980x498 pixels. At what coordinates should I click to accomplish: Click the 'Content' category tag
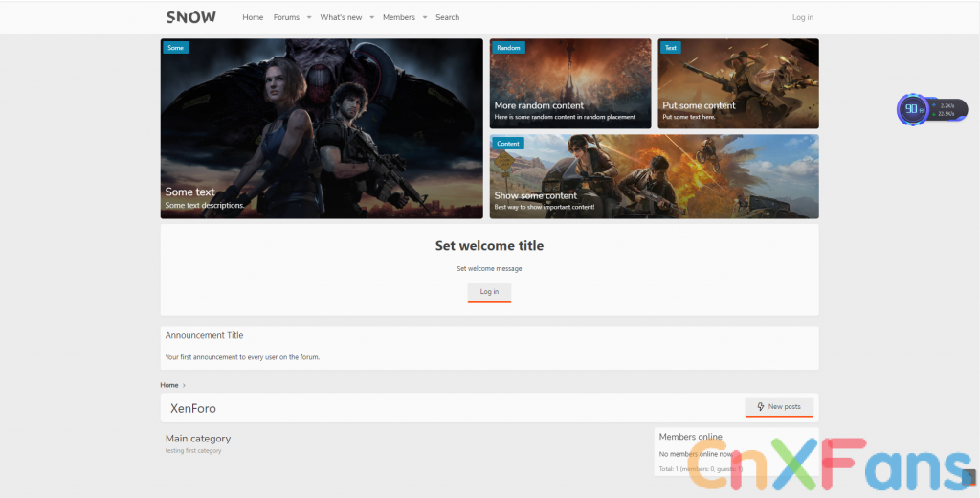click(508, 144)
